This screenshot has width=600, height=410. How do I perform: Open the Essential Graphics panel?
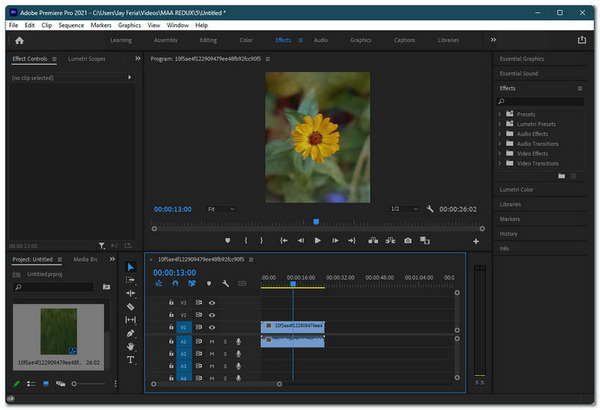522,59
